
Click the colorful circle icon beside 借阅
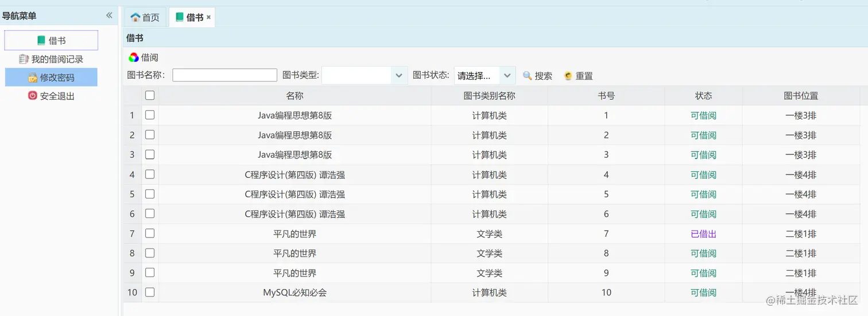click(x=134, y=57)
